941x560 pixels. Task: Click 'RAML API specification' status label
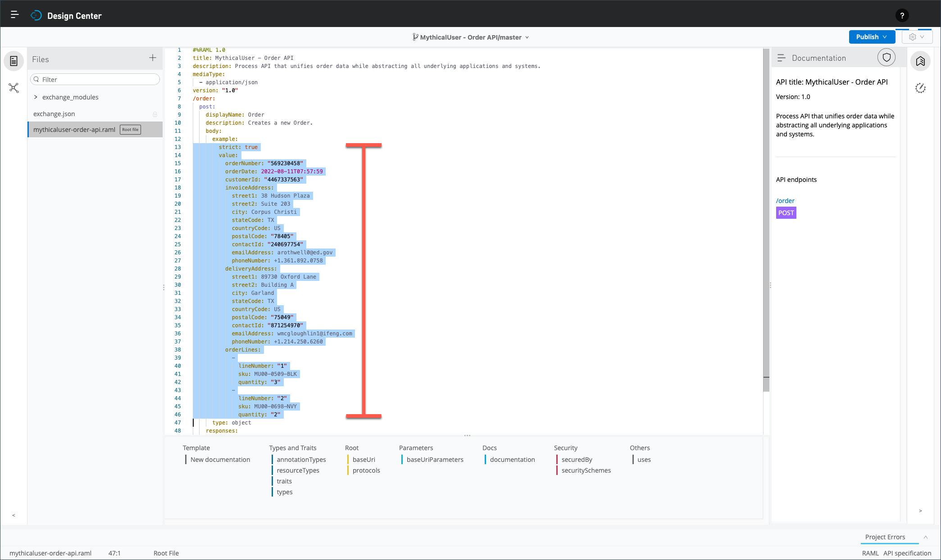tap(896, 553)
